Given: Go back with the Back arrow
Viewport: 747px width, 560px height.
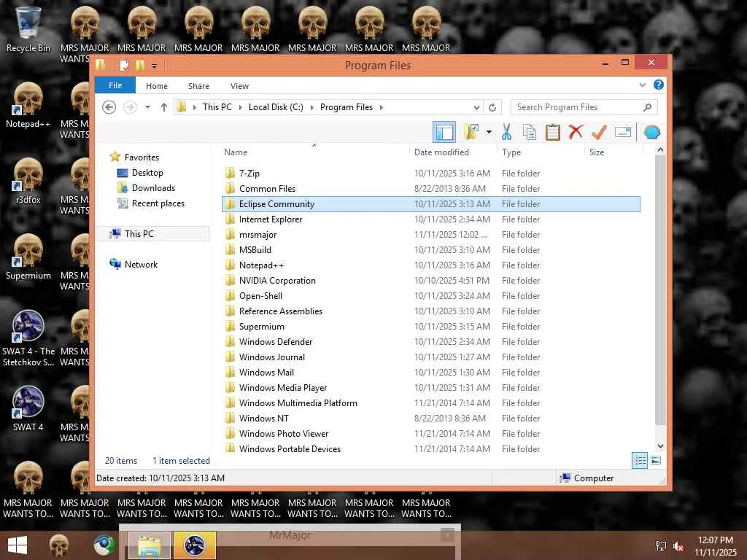Looking at the screenshot, I should tap(109, 107).
